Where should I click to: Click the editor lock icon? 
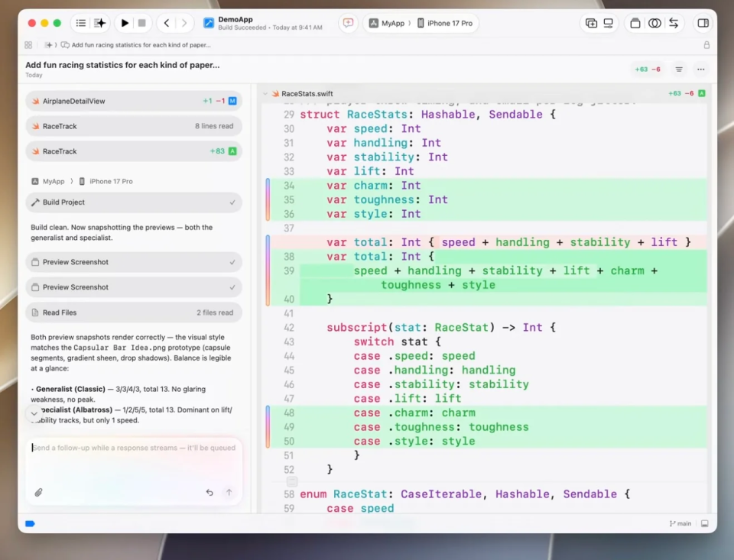[706, 45]
